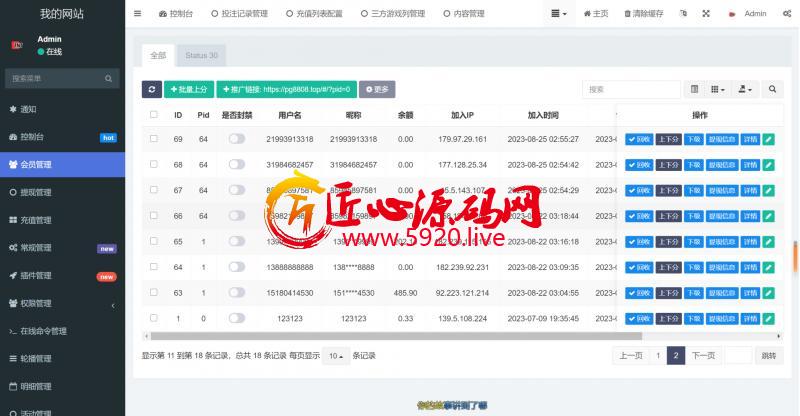Click the green edit pencil for ID 67
800x416 pixels.
coord(768,190)
